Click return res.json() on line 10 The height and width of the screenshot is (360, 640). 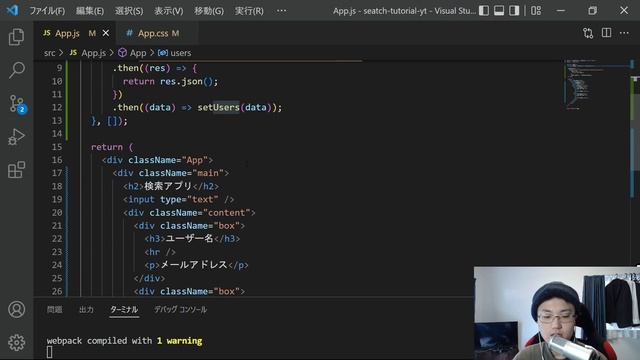click(171, 81)
